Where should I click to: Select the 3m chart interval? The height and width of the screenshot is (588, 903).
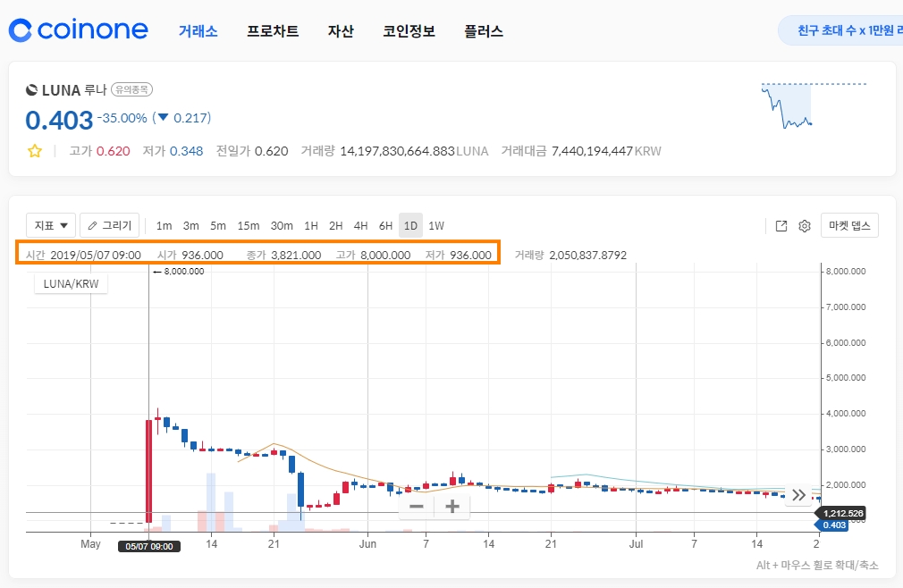[191, 225]
